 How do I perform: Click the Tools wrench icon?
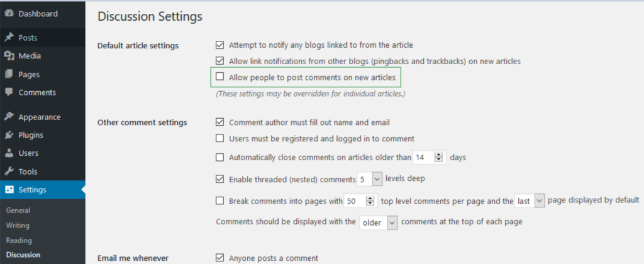click(x=9, y=172)
